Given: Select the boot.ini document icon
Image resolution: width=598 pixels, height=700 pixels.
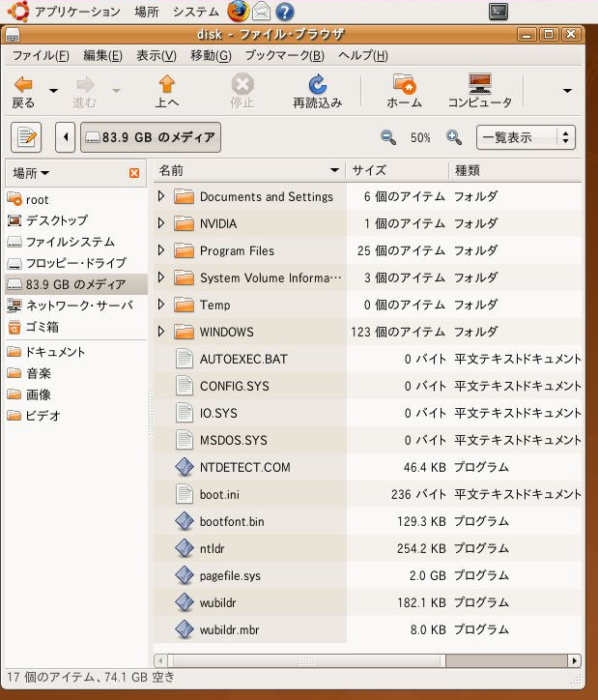Looking at the screenshot, I should [185, 494].
